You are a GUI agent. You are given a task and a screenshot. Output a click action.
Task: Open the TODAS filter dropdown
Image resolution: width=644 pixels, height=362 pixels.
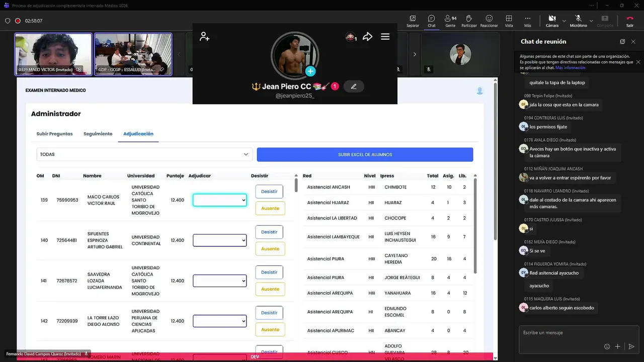144,154
